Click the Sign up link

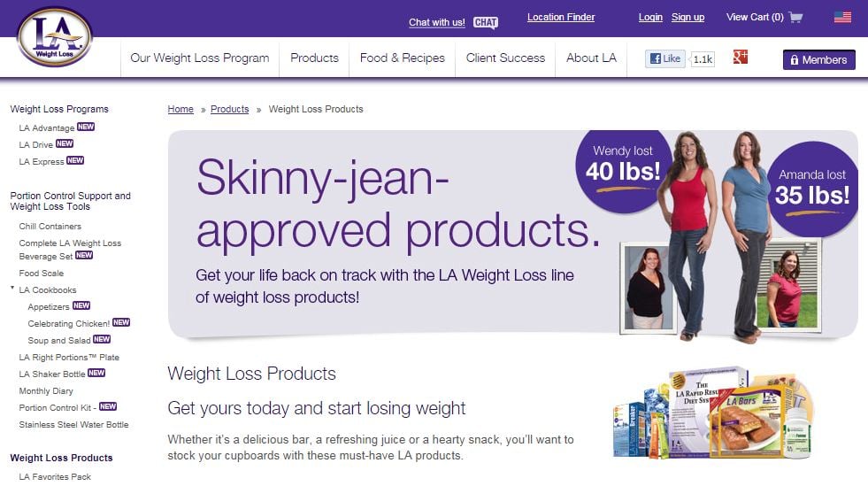tap(688, 17)
